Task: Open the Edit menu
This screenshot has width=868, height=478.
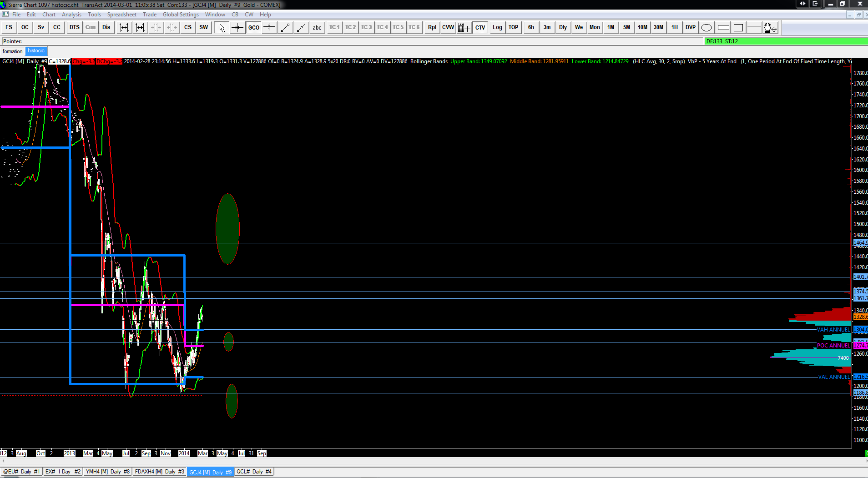Action: coord(31,15)
